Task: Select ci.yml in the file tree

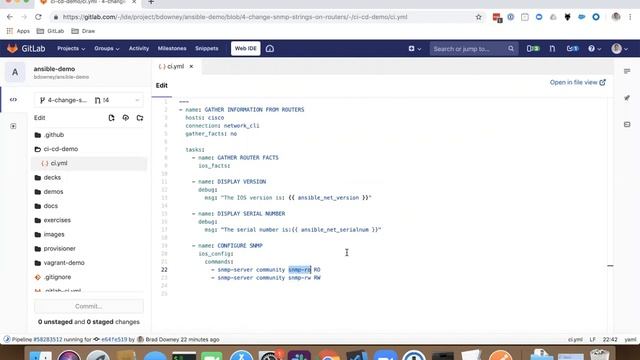Action: 89,163
